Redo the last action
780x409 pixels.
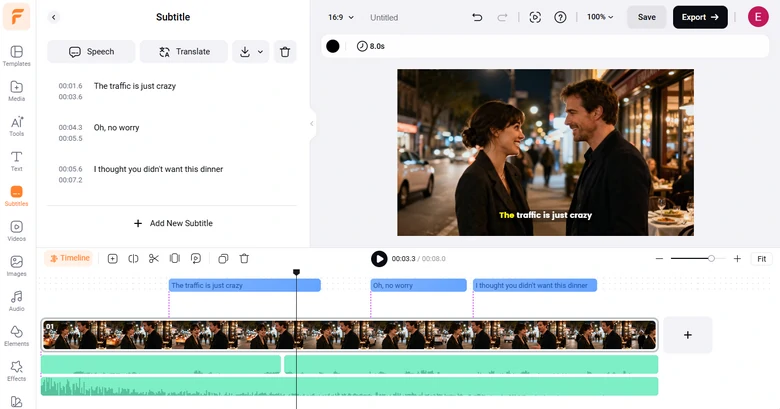[x=502, y=17]
